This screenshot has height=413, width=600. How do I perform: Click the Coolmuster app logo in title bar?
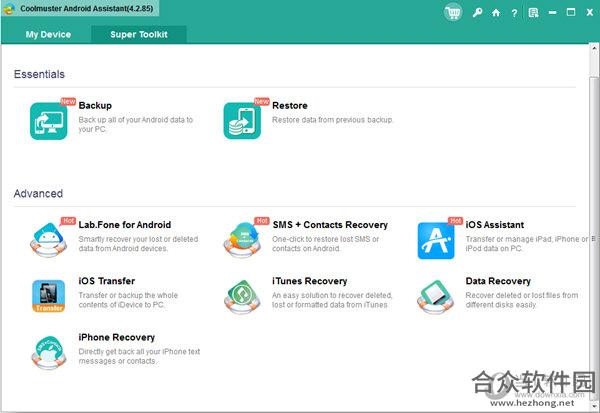(x=9, y=8)
